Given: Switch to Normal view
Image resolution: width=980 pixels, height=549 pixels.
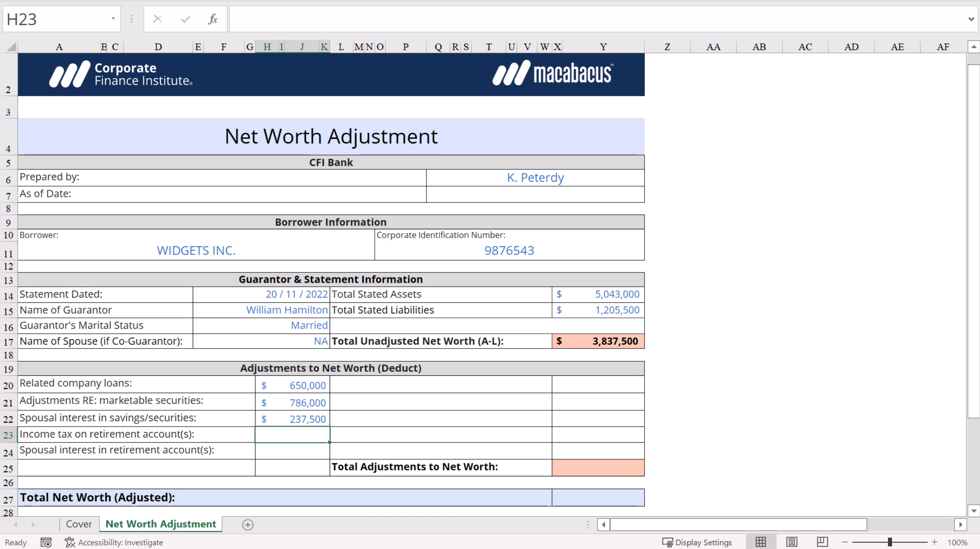Looking at the screenshot, I should 761,542.
